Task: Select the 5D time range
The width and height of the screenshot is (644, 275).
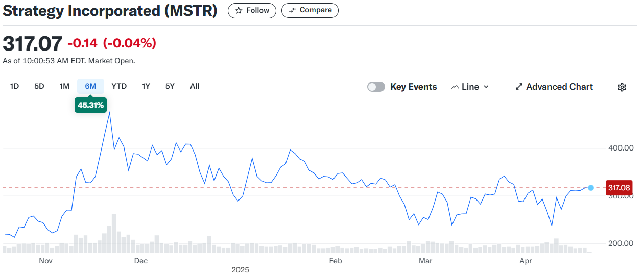Action: pyautogui.click(x=39, y=86)
